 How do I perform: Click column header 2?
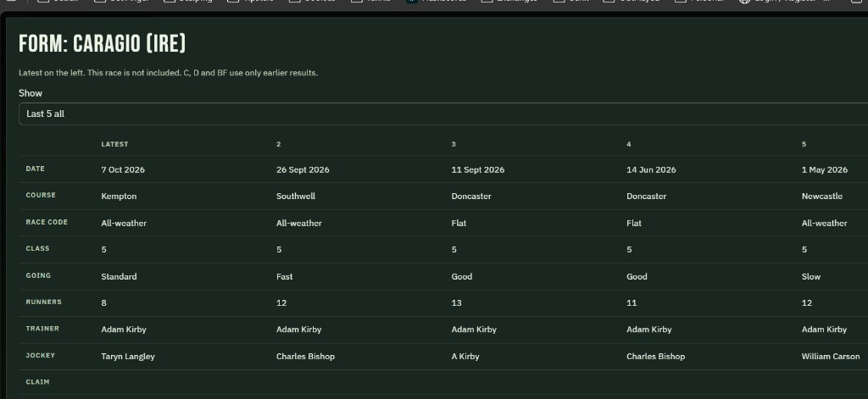pos(278,145)
